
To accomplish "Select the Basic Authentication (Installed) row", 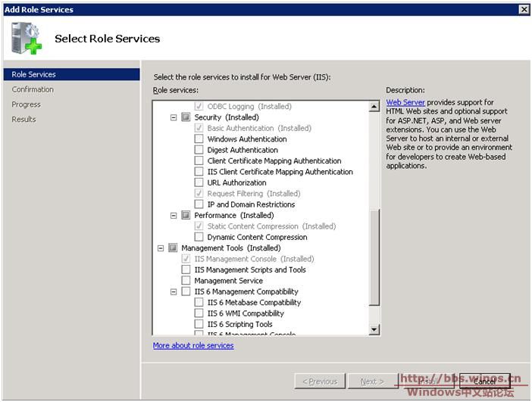I will click(259, 128).
